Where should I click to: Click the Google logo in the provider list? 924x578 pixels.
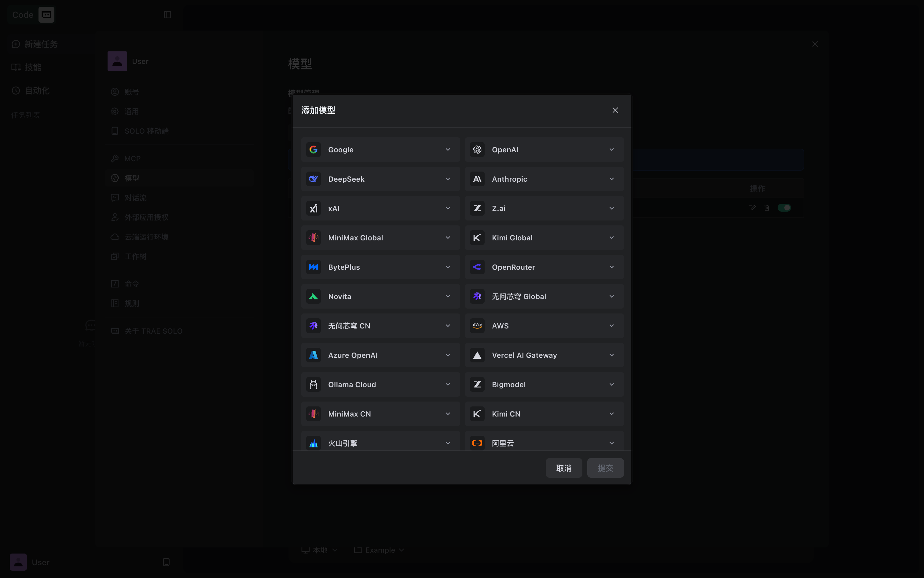(x=313, y=150)
